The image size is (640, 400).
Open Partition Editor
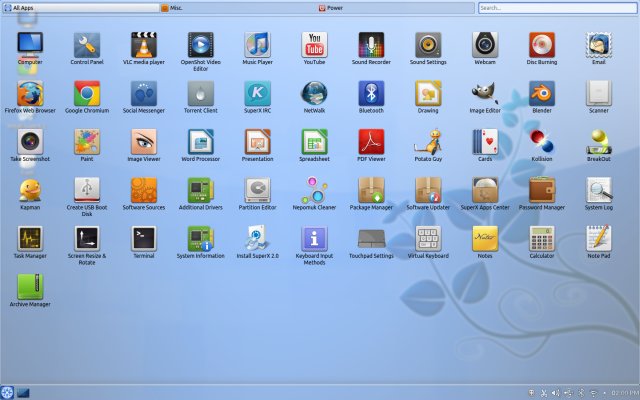(257, 190)
